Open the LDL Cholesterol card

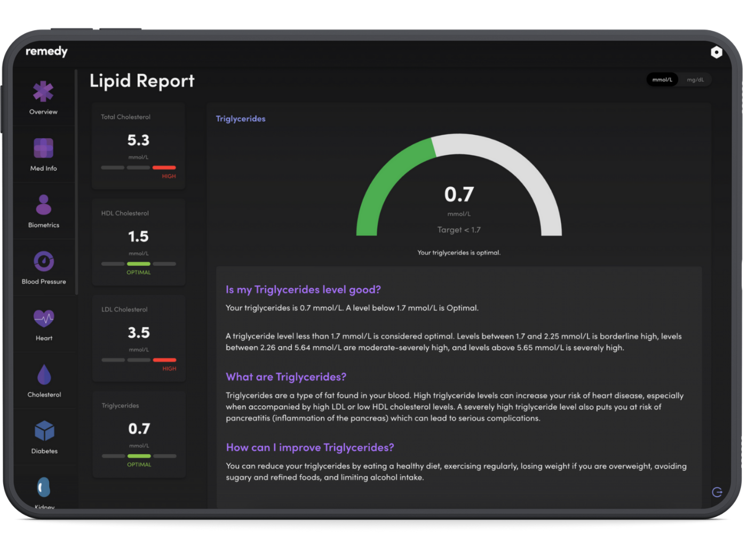click(139, 338)
